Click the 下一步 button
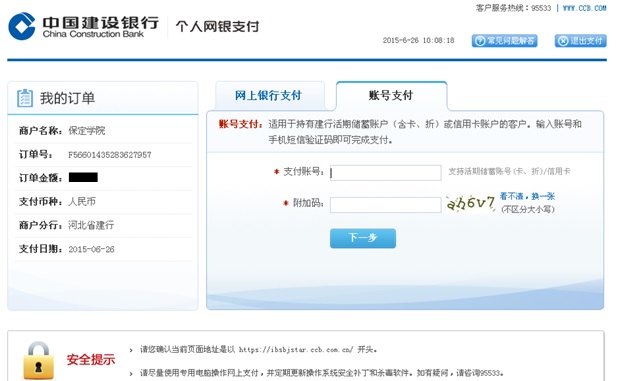 click(x=363, y=238)
